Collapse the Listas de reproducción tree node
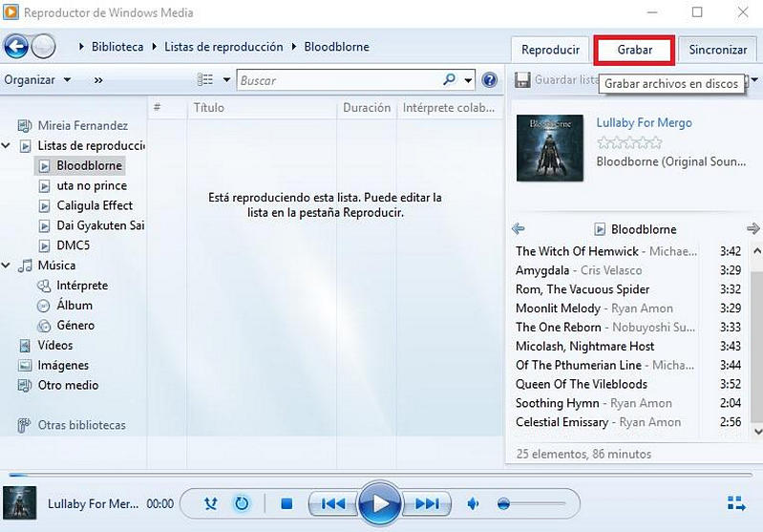Screen dimensions: 763x532 pos(6,145)
